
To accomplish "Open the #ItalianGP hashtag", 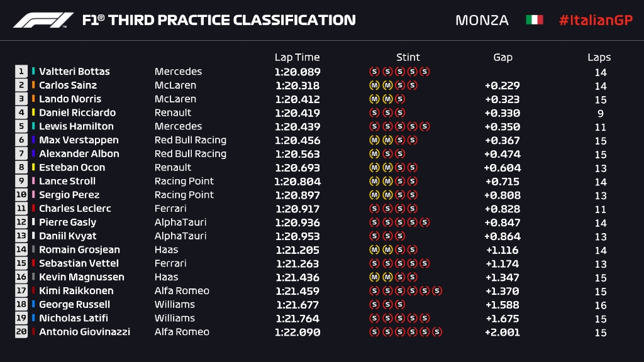I will 596,20.
